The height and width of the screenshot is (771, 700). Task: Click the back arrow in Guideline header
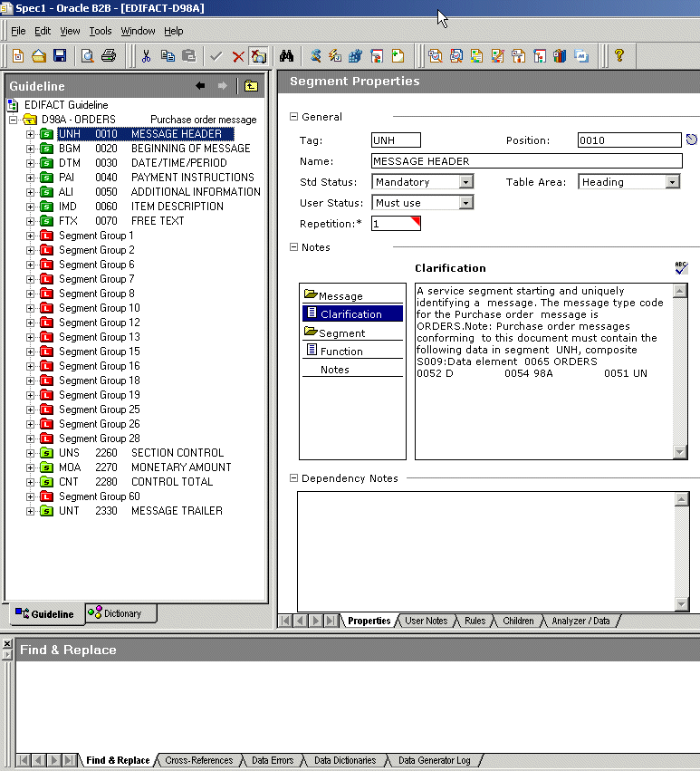(200, 85)
